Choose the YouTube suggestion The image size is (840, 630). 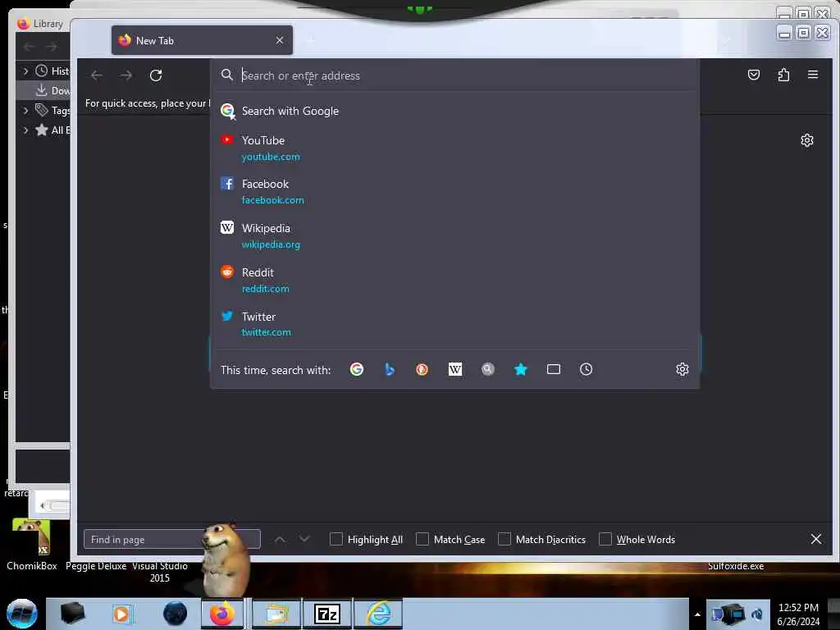pos(454,148)
